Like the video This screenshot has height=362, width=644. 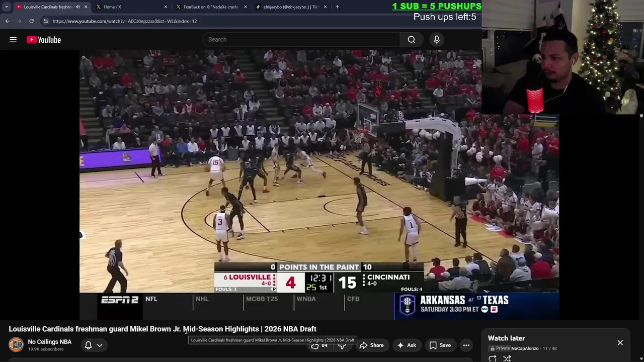click(x=319, y=345)
